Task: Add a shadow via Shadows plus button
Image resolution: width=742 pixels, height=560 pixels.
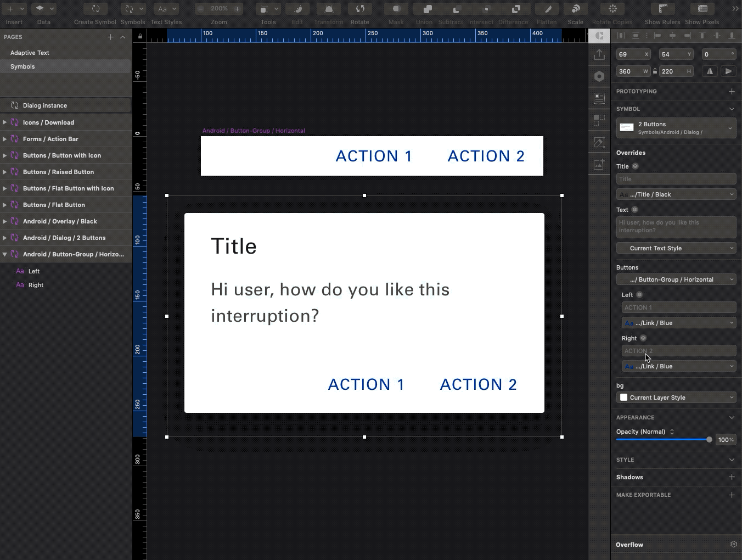Action: pyautogui.click(x=732, y=477)
